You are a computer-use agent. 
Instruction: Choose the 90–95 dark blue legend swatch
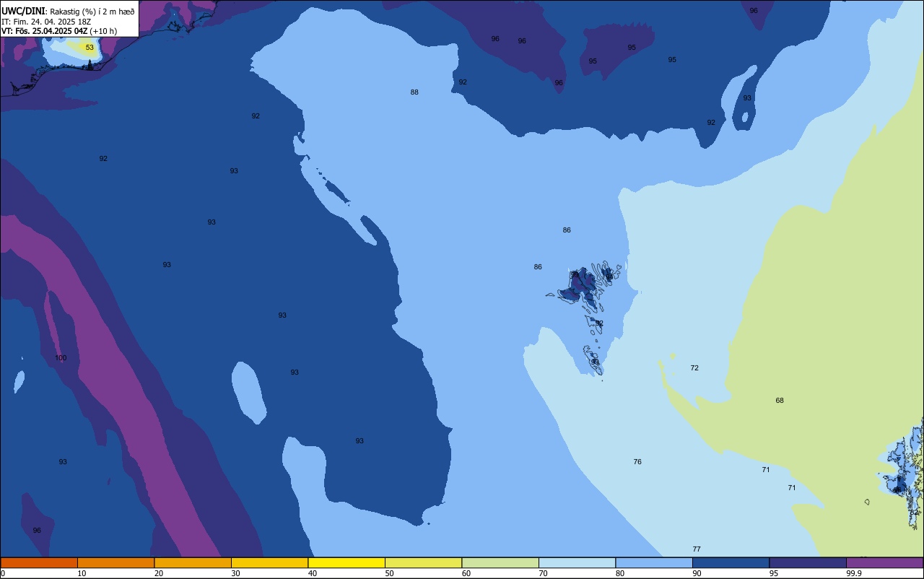pos(731,562)
